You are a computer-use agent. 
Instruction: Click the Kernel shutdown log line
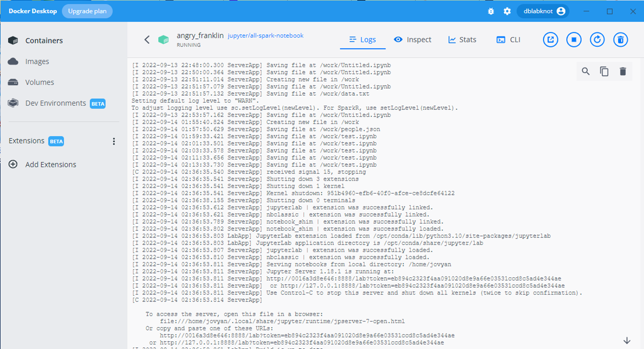293,193
